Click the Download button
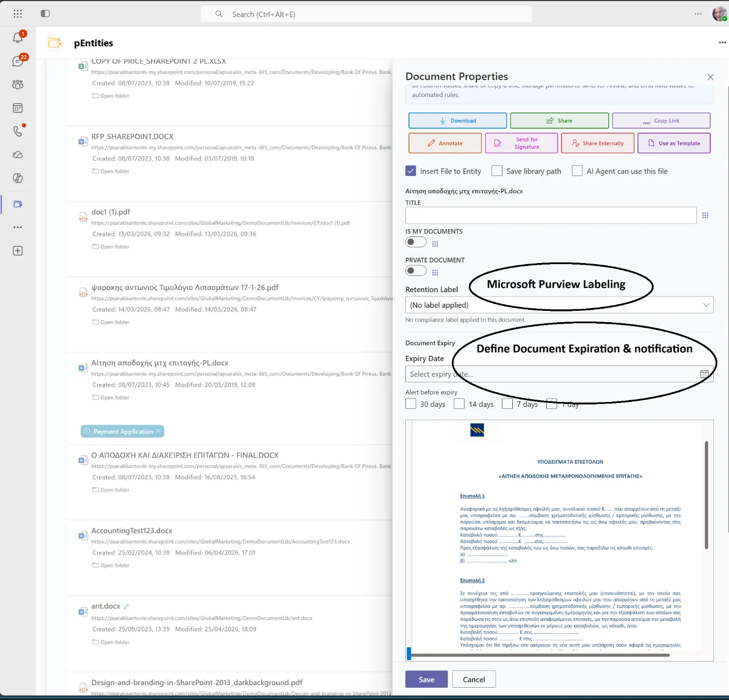This screenshot has width=729, height=700. coord(458,121)
